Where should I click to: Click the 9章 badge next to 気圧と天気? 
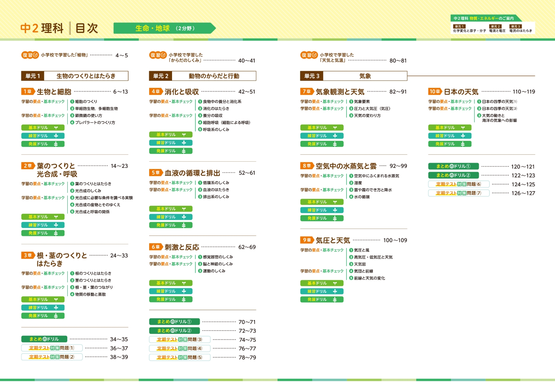(307, 240)
